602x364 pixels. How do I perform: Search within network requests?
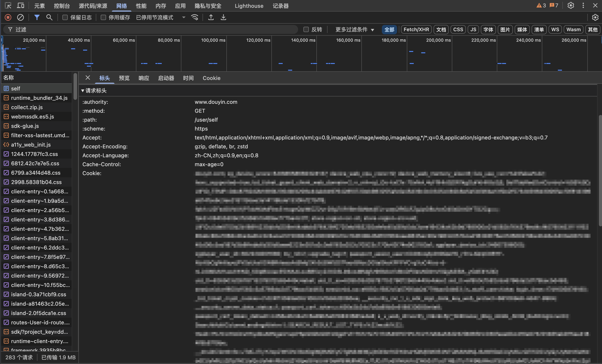pos(49,17)
